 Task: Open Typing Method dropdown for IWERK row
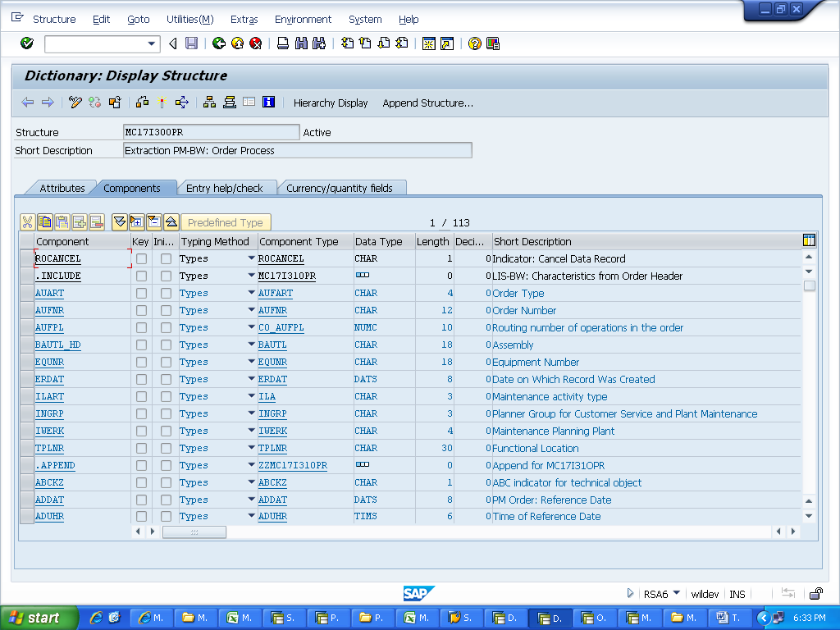click(251, 430)
